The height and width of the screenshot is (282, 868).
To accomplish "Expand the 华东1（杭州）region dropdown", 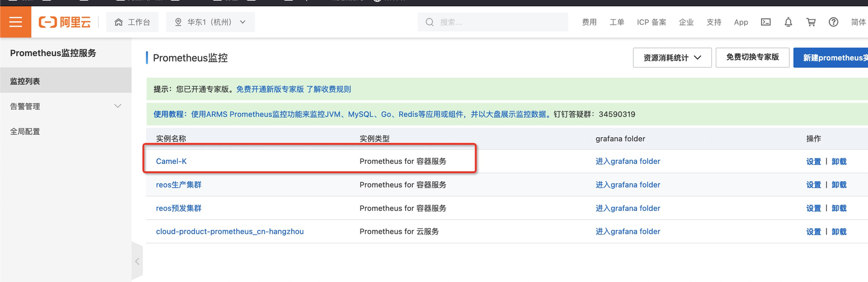I will click(210, 22).
